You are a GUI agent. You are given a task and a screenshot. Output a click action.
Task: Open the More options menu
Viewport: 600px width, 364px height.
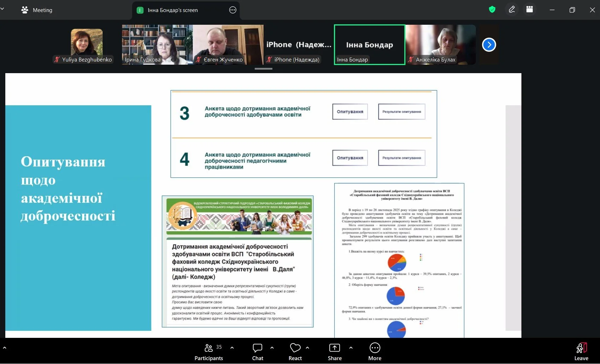click(375, 352)
